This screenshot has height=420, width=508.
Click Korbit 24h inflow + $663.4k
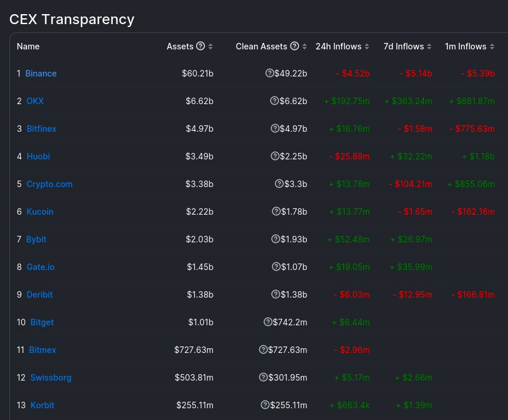coord(350,405)
